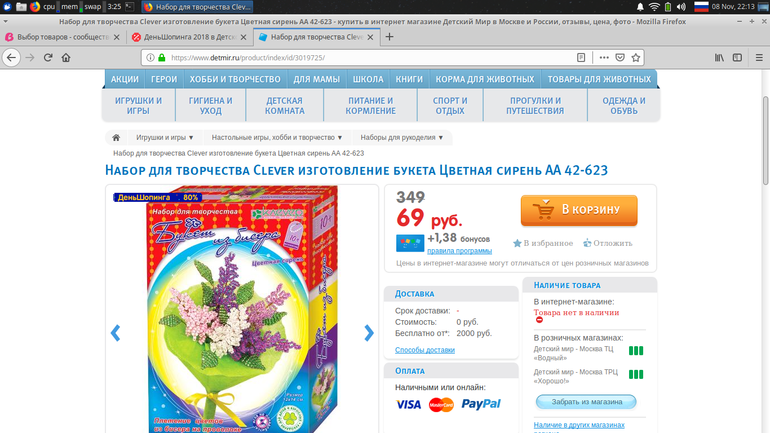Show sidebars icon in toolbar
Screen dimensions: 770x433
coord(737,57)
